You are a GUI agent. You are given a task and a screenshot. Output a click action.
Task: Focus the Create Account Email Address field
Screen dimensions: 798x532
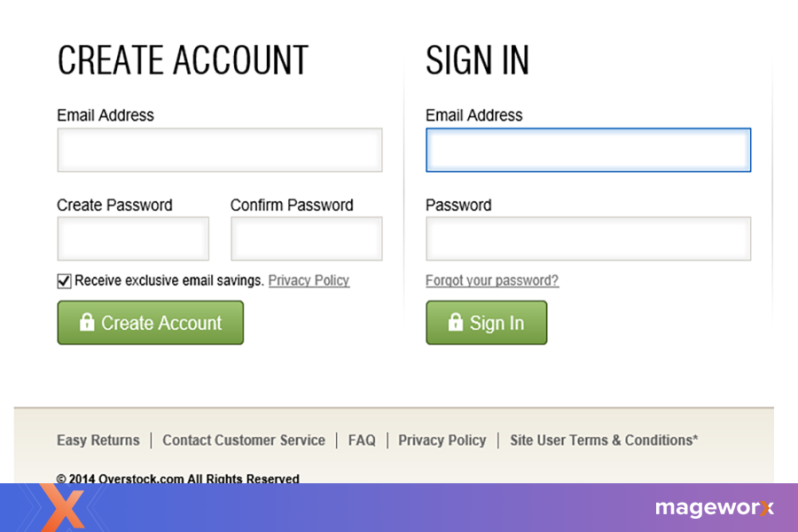220,151
